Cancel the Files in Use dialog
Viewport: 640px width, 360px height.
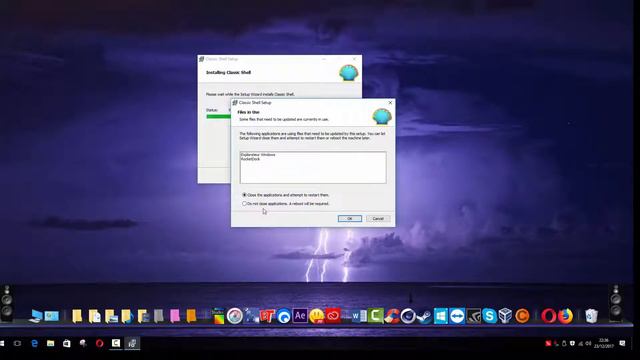click(x=378, y=218)
